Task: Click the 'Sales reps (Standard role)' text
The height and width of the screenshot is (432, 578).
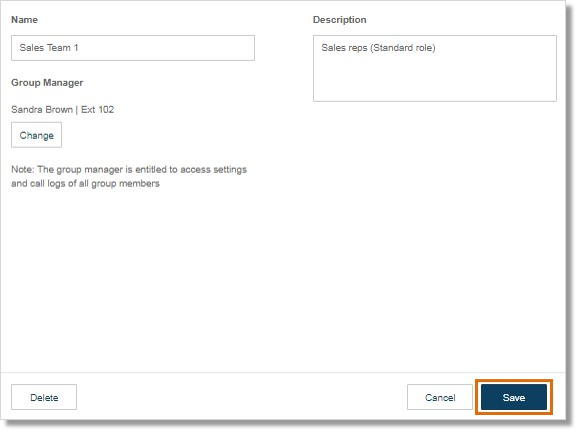Action: coord(378,48)
